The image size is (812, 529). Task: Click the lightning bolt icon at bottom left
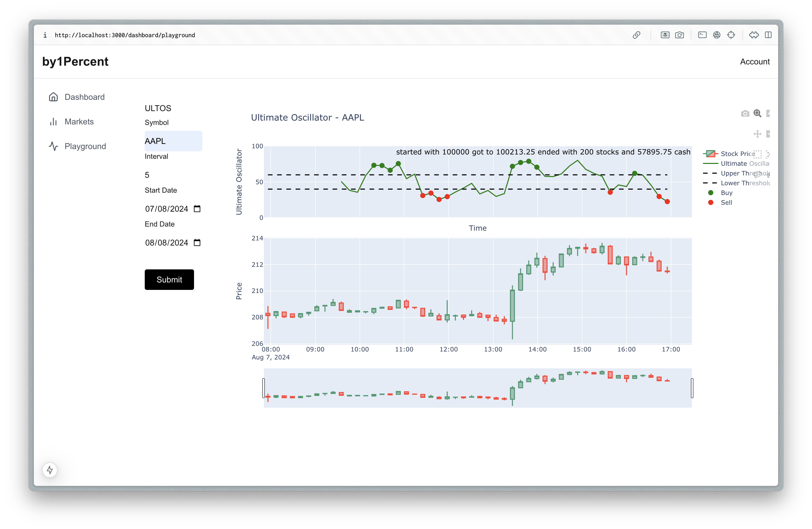point(50,470)
